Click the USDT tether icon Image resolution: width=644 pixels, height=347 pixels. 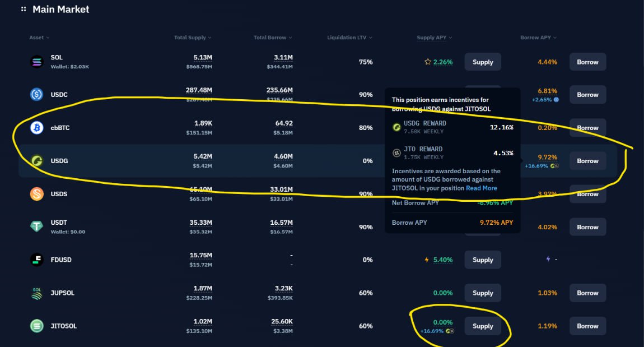point(36,226)
